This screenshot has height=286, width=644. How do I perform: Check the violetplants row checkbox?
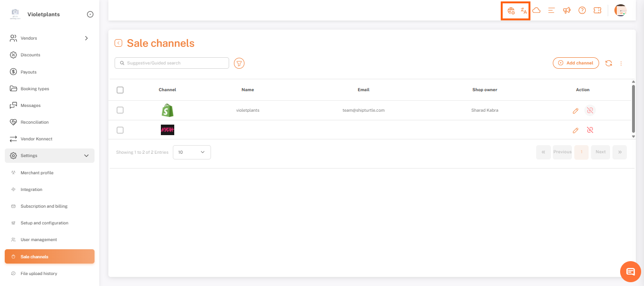120,110
